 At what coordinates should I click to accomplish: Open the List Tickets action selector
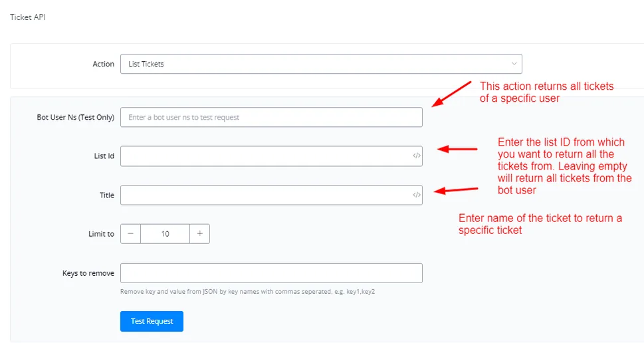pos(321,64)
